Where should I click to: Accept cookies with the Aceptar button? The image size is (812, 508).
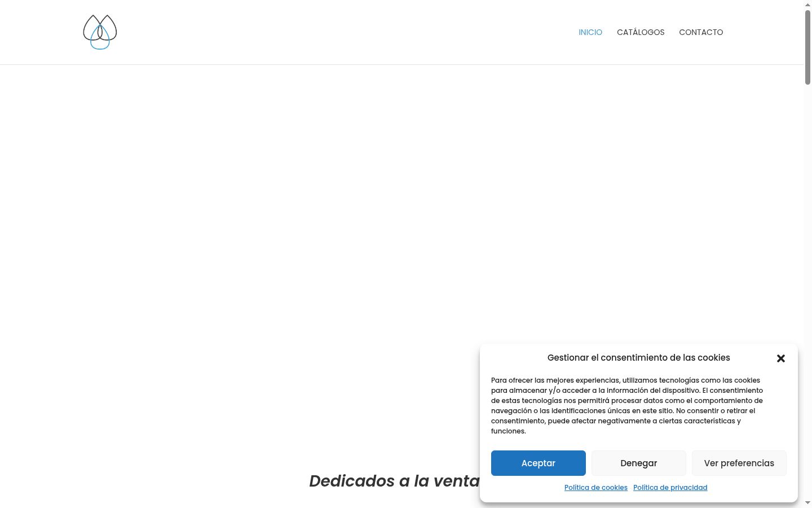tap(539, 463)
